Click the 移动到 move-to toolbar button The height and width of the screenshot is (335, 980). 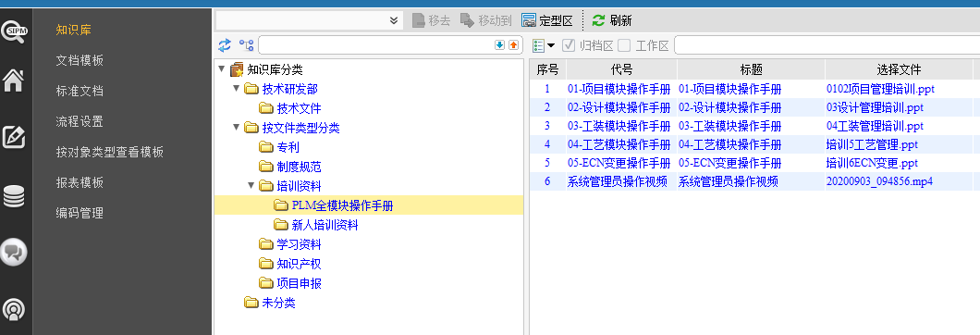coord(485,20)
